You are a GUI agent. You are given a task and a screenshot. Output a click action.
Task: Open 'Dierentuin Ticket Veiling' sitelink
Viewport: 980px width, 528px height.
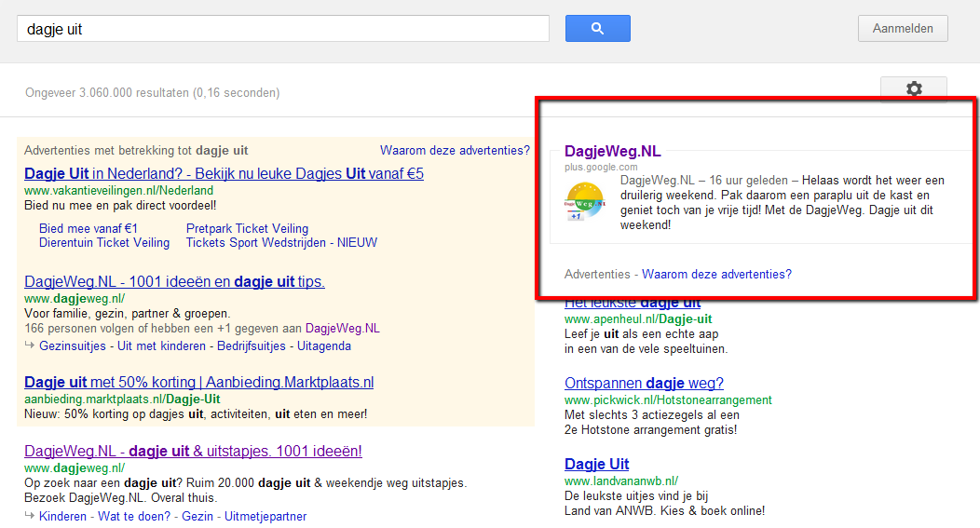tap(104, 242)
